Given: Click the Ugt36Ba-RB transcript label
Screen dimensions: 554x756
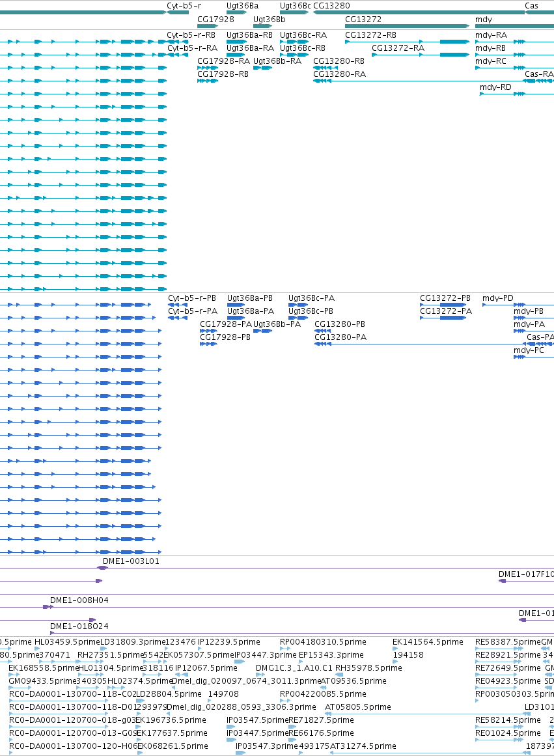Looking at the screenshot, I should [249, 35].
